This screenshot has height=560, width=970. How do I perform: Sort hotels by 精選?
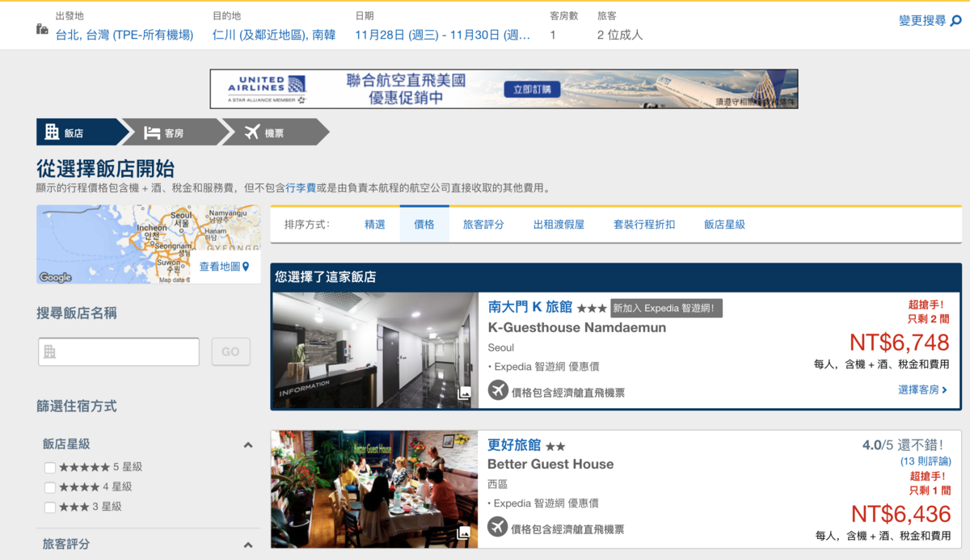(375, 225)
